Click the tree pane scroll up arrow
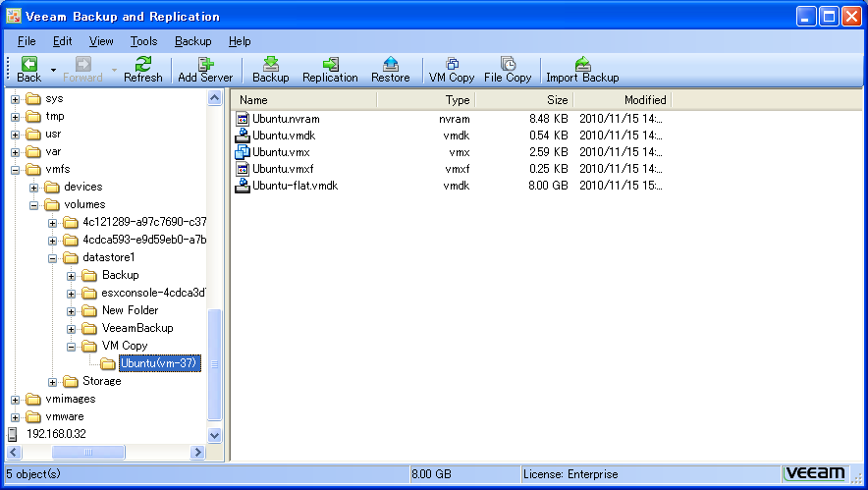This screenshot has width=868, height=490. click(x=215, y=98)
